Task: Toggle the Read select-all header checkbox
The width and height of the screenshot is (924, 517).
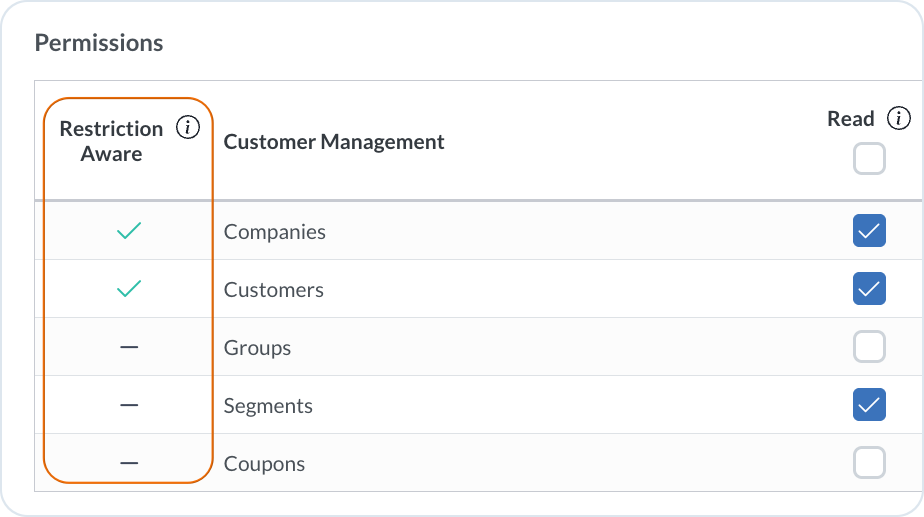Action: pyautogui.click(x=869, y=159)
